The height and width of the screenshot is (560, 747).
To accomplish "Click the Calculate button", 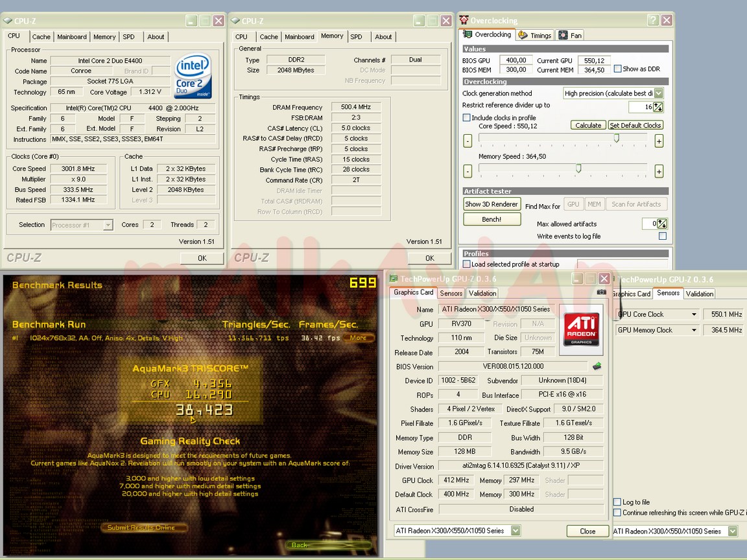I will pyautogui.click(x=588, y=125).
